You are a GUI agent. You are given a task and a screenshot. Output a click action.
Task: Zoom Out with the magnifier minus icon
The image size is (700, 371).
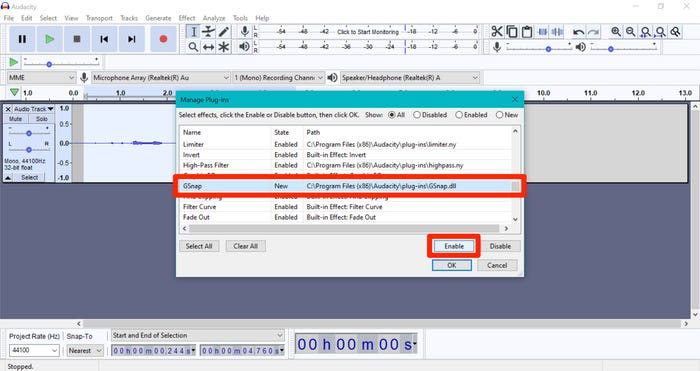click(631, 32)
